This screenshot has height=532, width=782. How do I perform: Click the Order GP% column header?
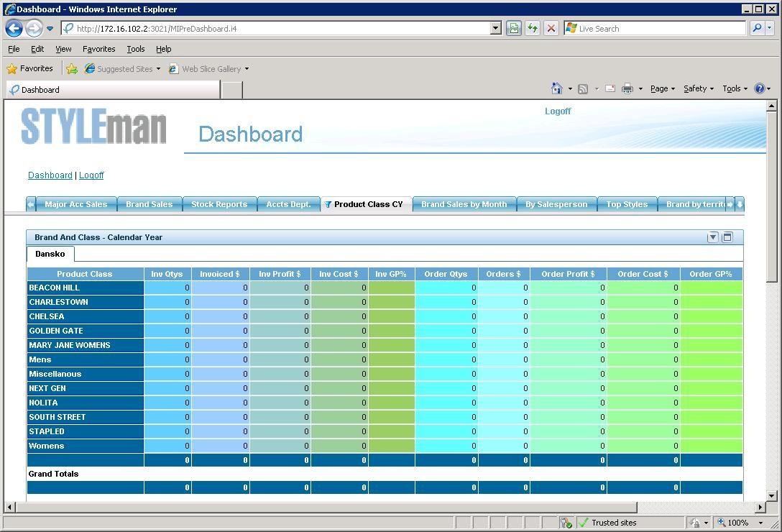[x=711, y=274]
